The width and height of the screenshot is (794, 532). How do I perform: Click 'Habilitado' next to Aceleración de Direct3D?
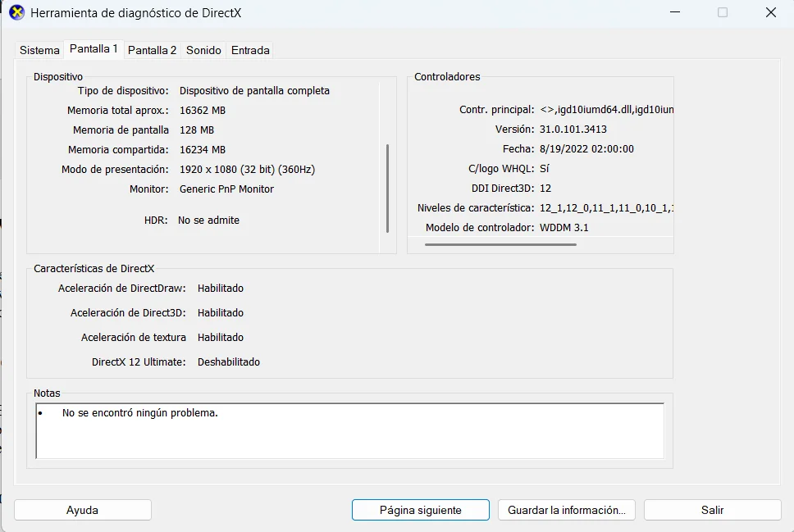point(221,313)
